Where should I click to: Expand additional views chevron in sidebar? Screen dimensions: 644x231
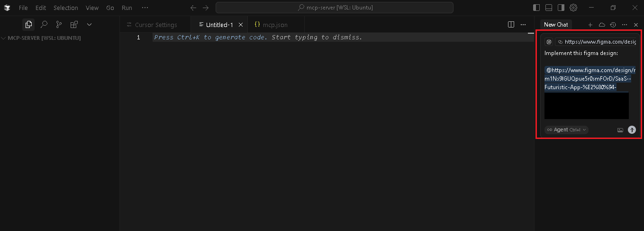point(89,25)
